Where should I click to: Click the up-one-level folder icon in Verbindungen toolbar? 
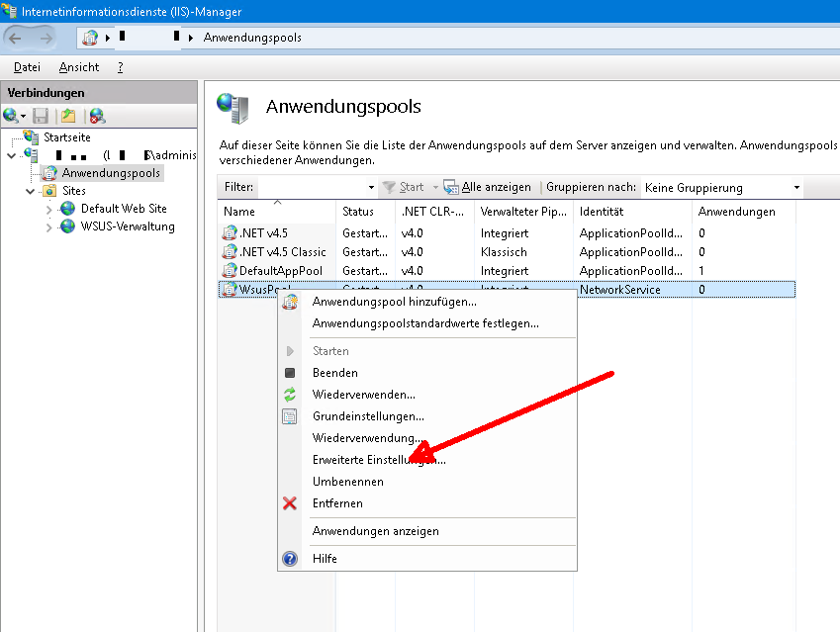point(68,116)
